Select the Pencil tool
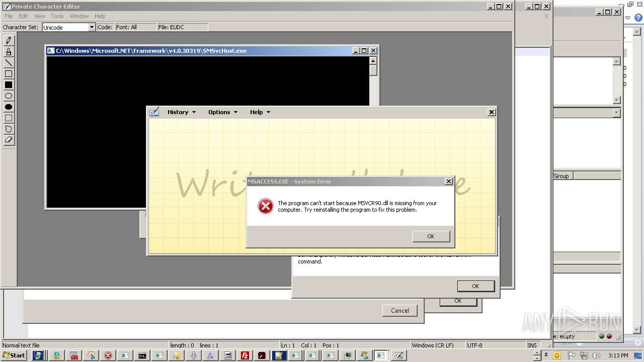This screenshot has width=644, height=362. (9, 41)
